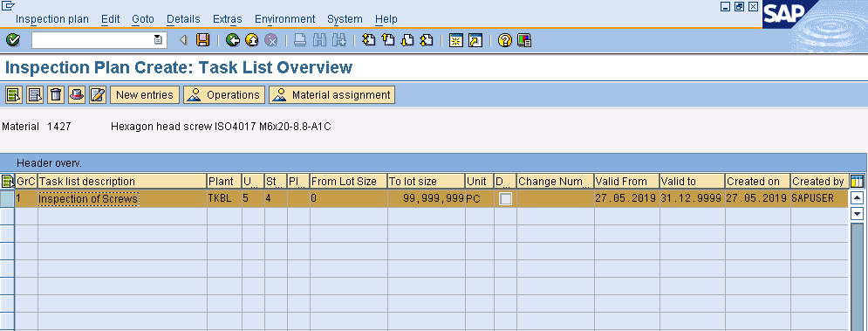Click the Valid to column header
The image size is (868, 331).
(x=692, y=182)
